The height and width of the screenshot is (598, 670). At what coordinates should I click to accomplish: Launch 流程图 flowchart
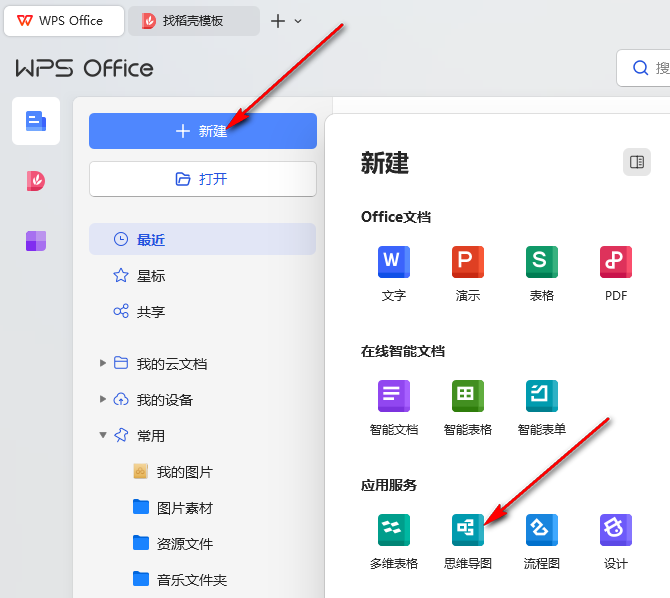coord(541,542)
